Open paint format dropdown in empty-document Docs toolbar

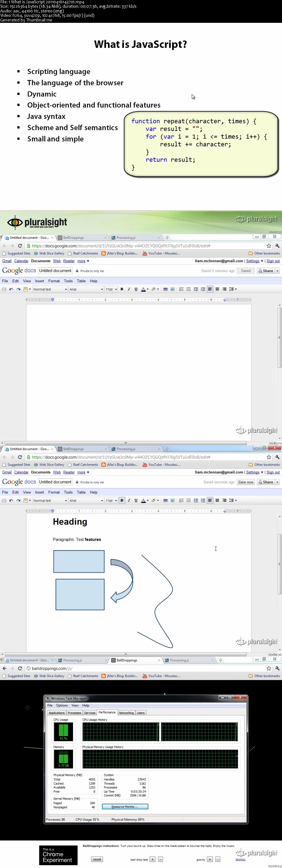coord(27,289)
